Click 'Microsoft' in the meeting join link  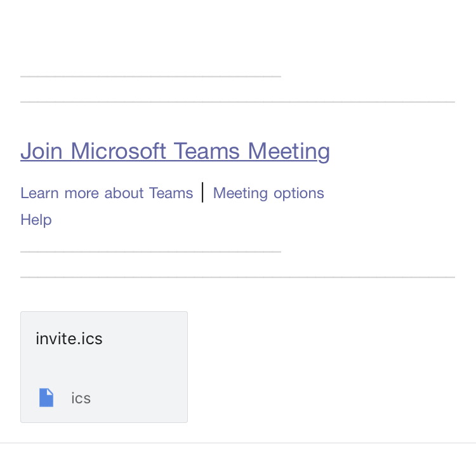pos(118,151)
